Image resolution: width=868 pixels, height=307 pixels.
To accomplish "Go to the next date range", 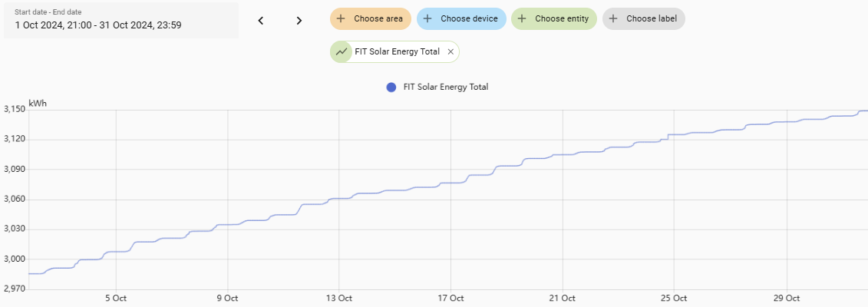I will (299, 21).
